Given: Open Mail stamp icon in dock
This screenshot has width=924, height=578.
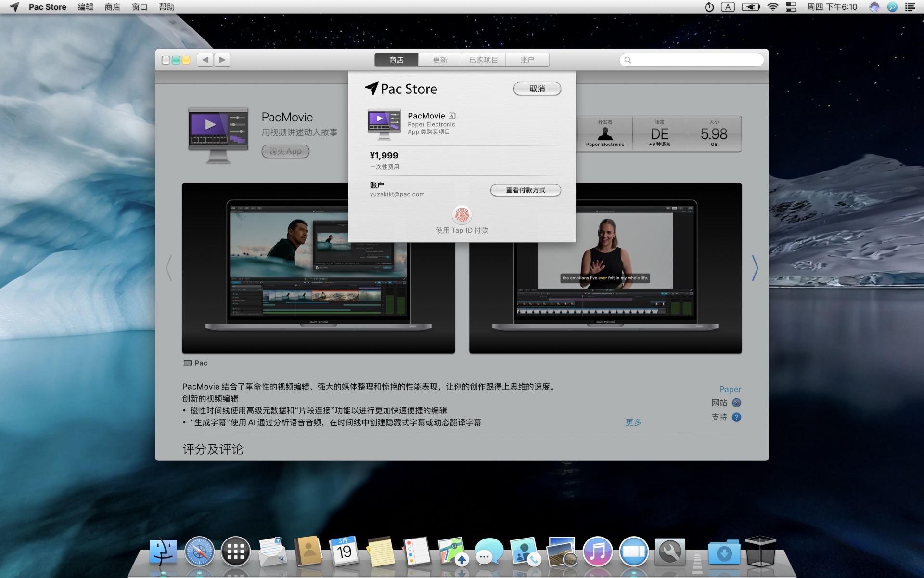Looking at the screenshot, I should (x=272, y=552).
